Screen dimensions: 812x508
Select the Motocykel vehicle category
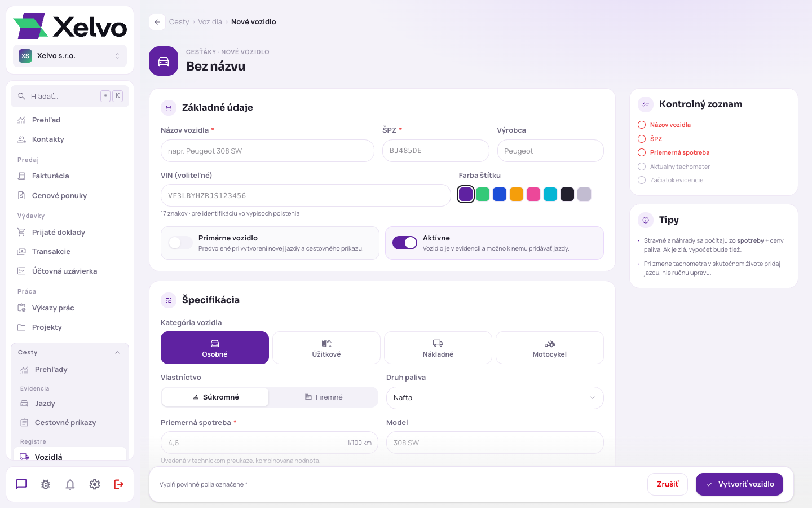[x=550, y=348]
